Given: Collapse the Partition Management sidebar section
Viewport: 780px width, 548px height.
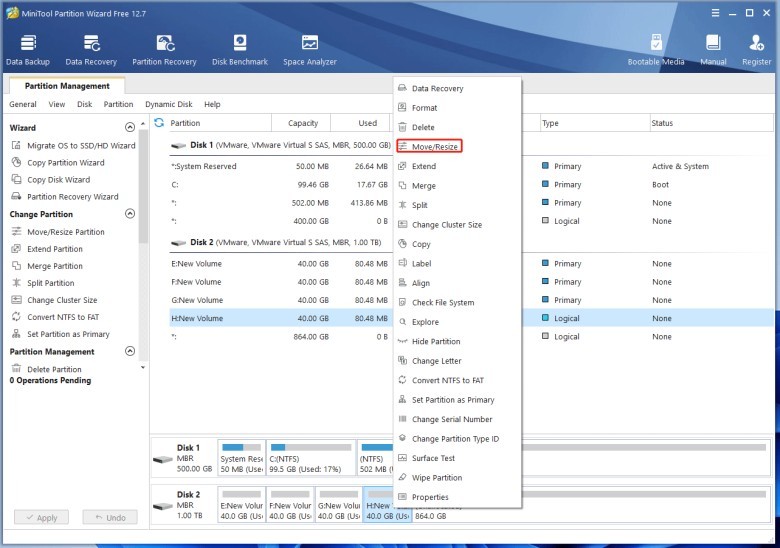Looking at the screenshot, I should [x=129, y=352].
